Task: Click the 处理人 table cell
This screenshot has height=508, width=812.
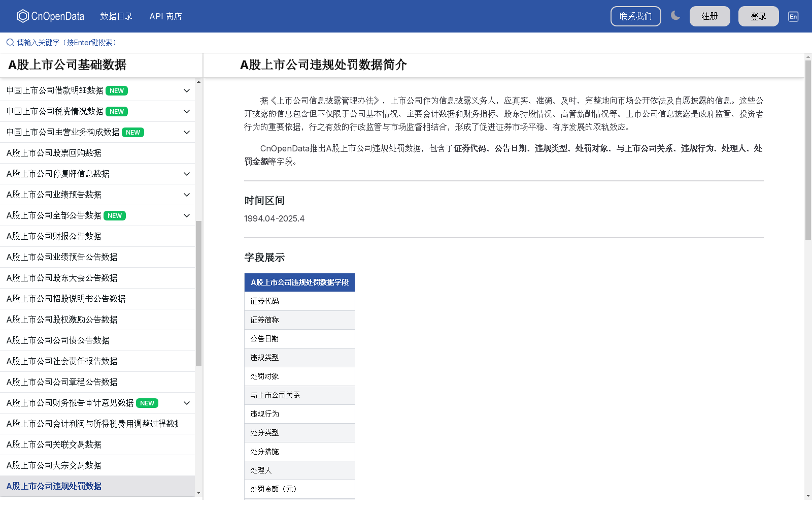Action: click(299, 470)
